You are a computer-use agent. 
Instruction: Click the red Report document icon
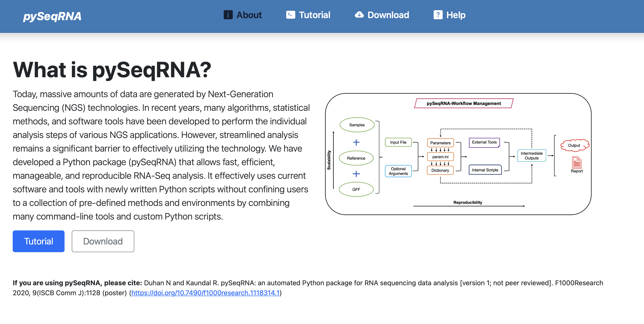tap(577, 163)
